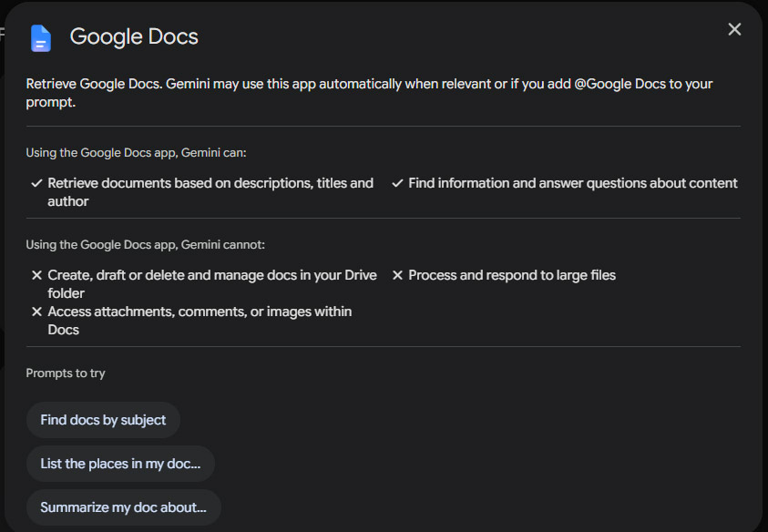Click 'Find information and answer questions about content'

tap(572, 183)
